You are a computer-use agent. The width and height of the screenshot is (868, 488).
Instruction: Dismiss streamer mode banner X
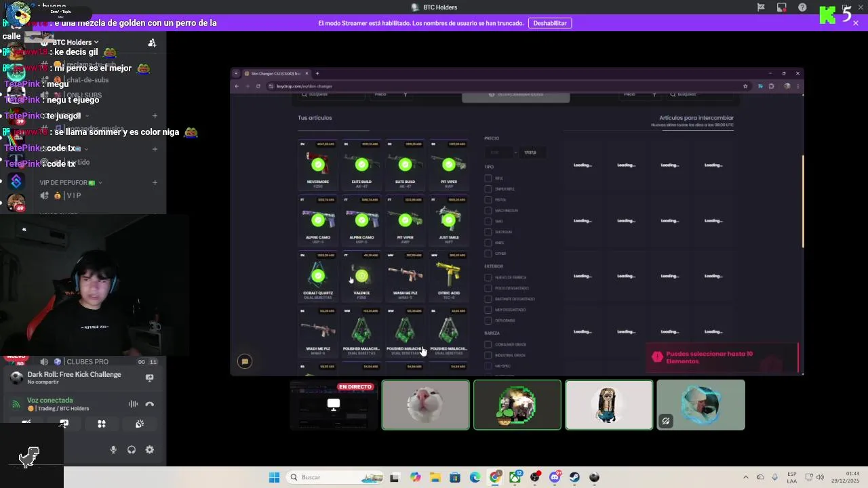(x=856, y=23)
